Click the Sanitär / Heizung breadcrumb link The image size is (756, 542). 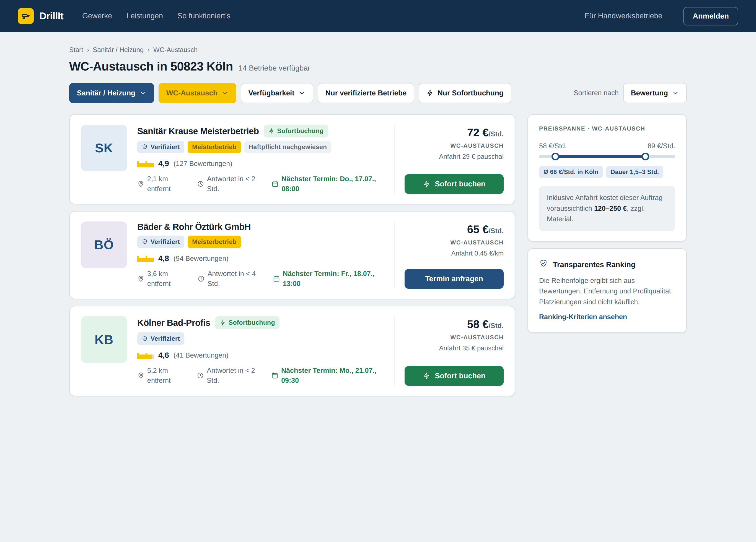tap(118, 49)
